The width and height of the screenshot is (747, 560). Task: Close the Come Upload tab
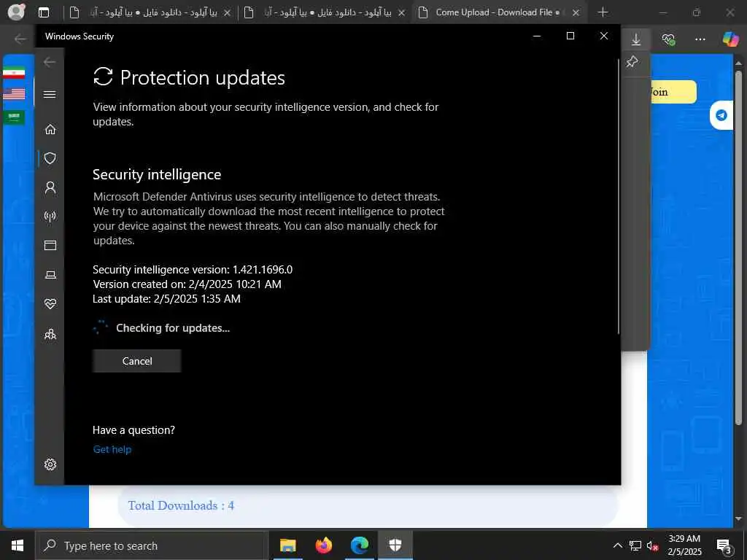coord(576,13)
